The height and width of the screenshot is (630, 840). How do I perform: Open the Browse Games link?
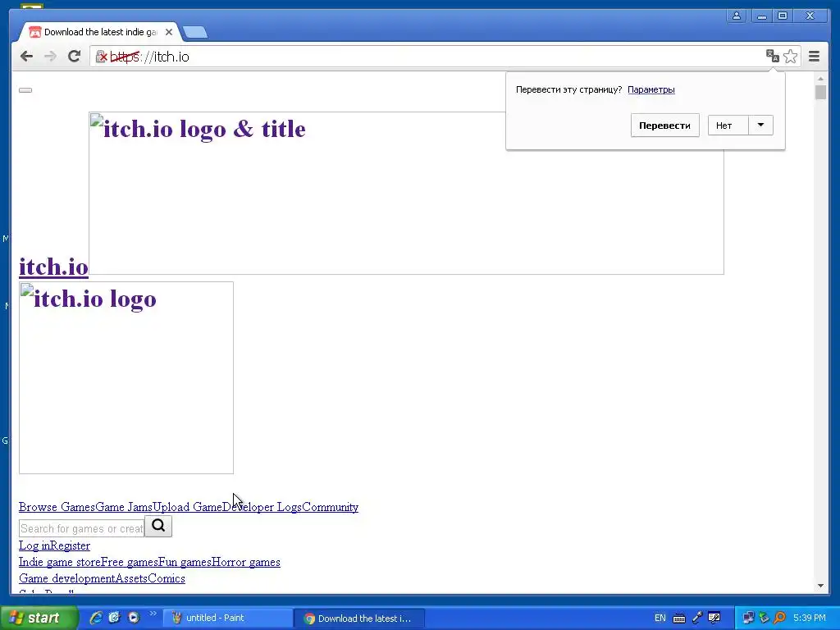(x=57, y=507)
